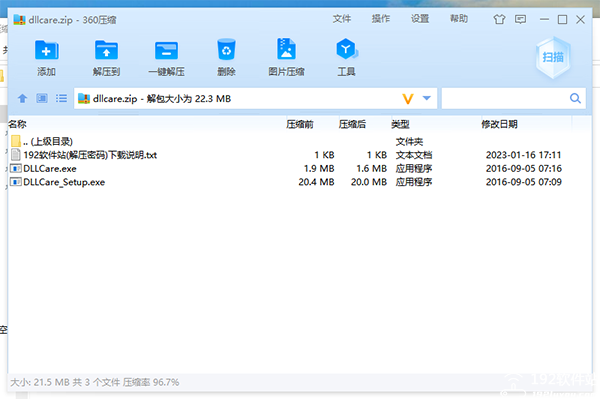The height and width of the screenshot is (399, 600).
Task: Click the 添加 (Add) toolbar icon
Action: (46, 50)
